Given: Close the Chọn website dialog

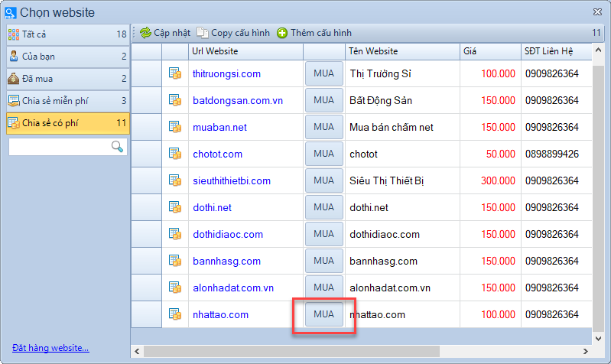Looking at the screenshot, I should coord(597,12).
